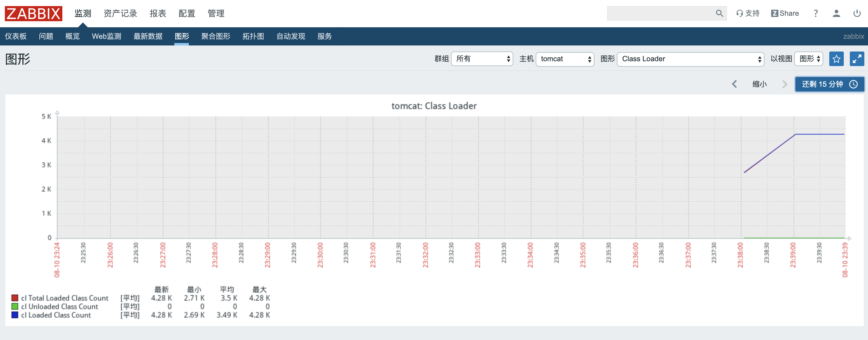The width and height of the screenshot is (868, 340).
Task: Click the 3.49 K average value
Action: [227, 315]
